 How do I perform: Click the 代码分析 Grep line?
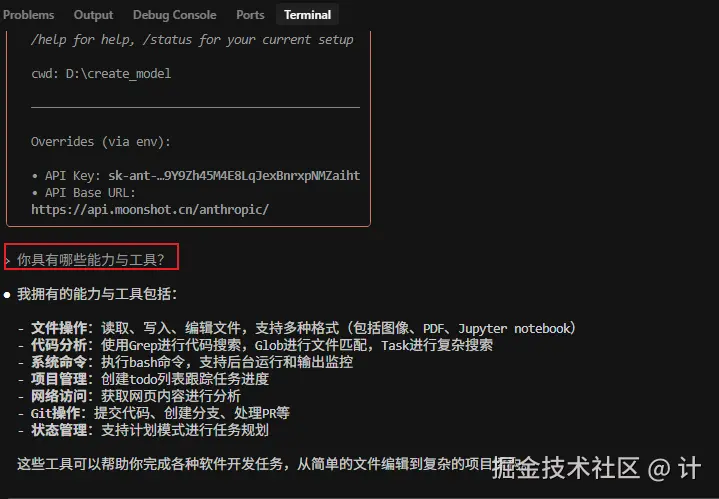pos(262,345)
